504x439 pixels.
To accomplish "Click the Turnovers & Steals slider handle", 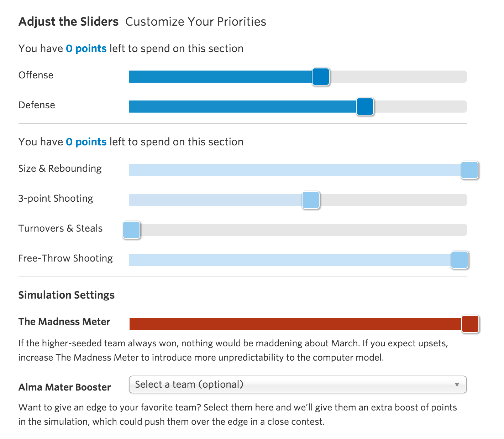I will point(131,230).
